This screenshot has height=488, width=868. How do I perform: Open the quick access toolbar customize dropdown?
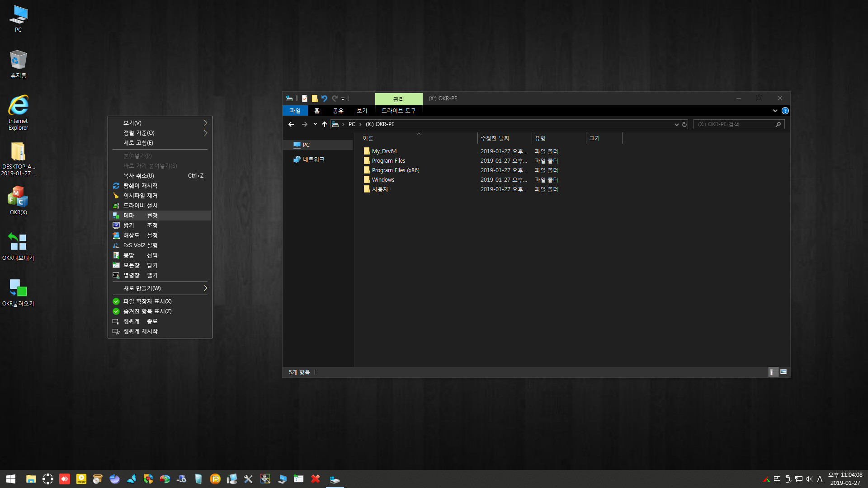[343, 99]
